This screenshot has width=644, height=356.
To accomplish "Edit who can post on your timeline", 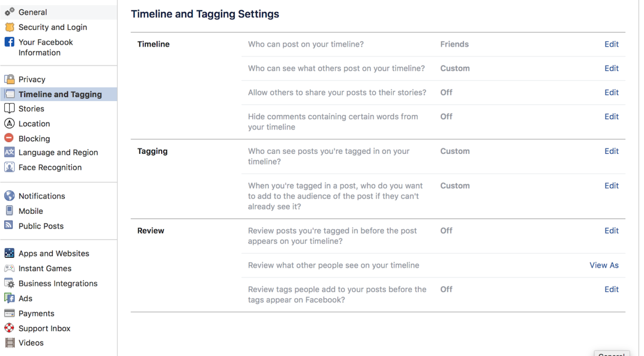I will point(611,44).
